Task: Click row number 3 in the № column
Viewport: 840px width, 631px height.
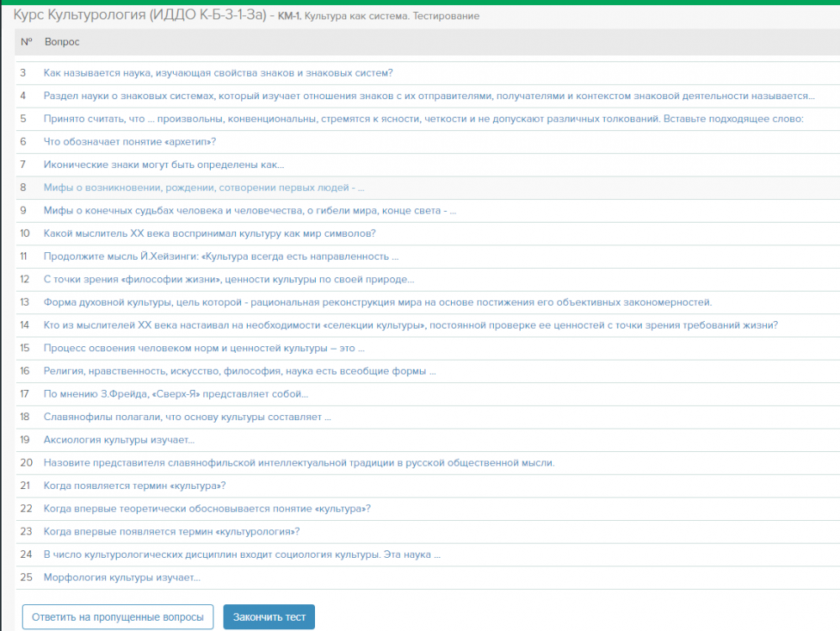Action: pyautogui.click(x=23, y=73)
